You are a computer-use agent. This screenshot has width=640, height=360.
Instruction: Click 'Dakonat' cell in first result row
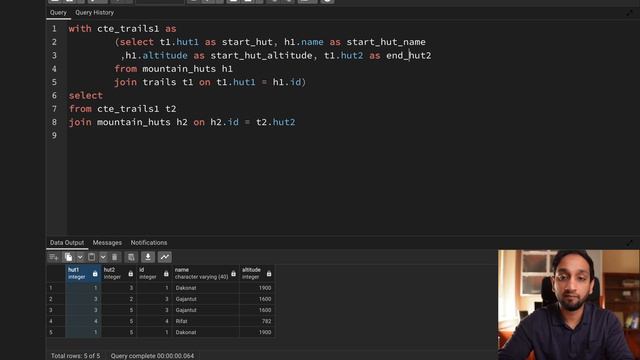pos(205,288)
